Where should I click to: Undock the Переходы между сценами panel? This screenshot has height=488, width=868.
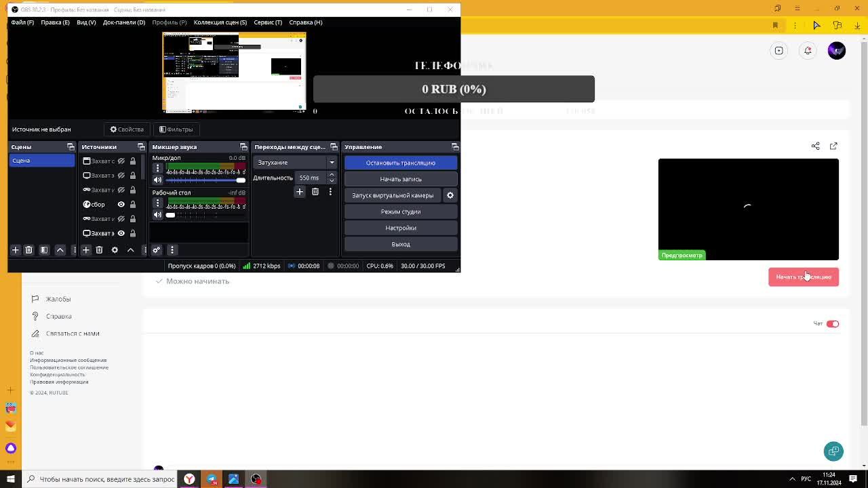[334, 147]
